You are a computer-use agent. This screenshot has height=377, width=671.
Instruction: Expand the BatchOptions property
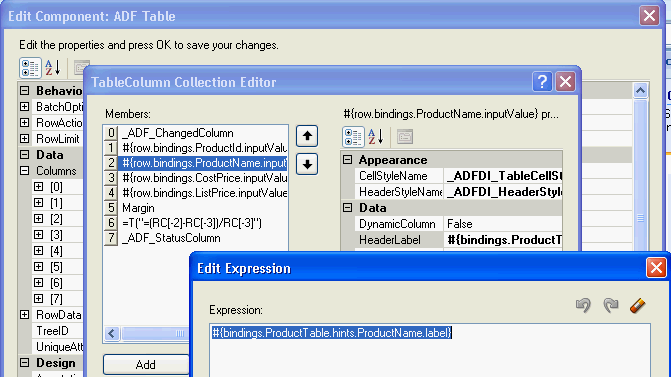click(x=24, y=107)
